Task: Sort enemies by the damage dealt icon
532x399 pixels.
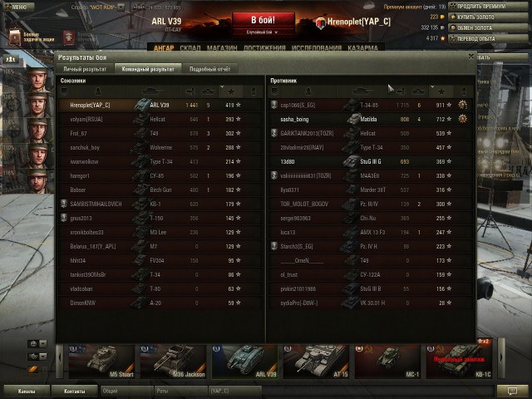Action: [401, 91]
